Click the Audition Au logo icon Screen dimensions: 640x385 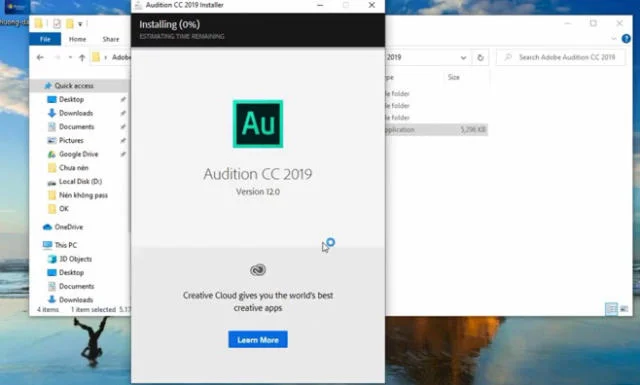[x=258, y=124]
